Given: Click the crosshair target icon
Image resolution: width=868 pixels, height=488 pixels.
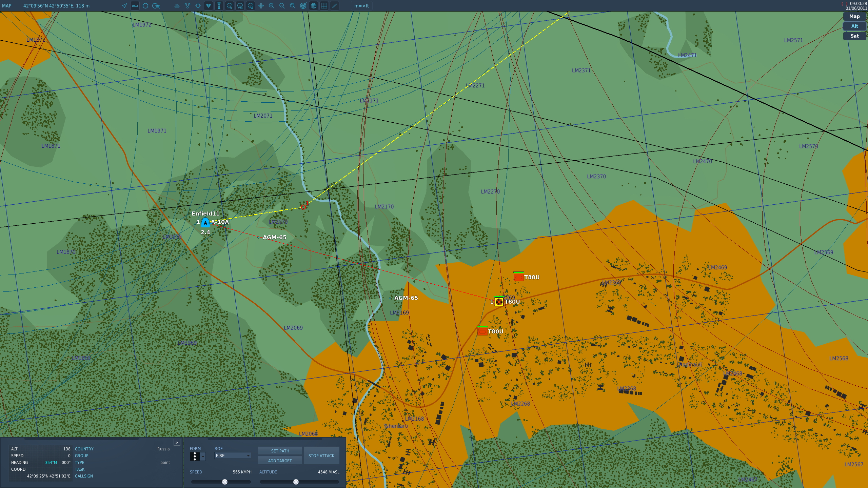Looking at the screenshot, I should (x=198, y=6).
